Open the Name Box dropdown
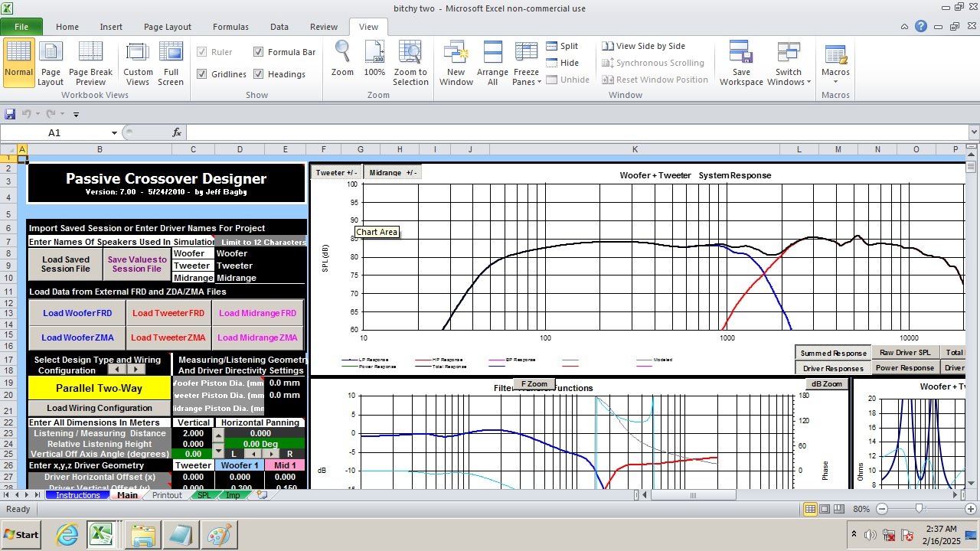 114,132
